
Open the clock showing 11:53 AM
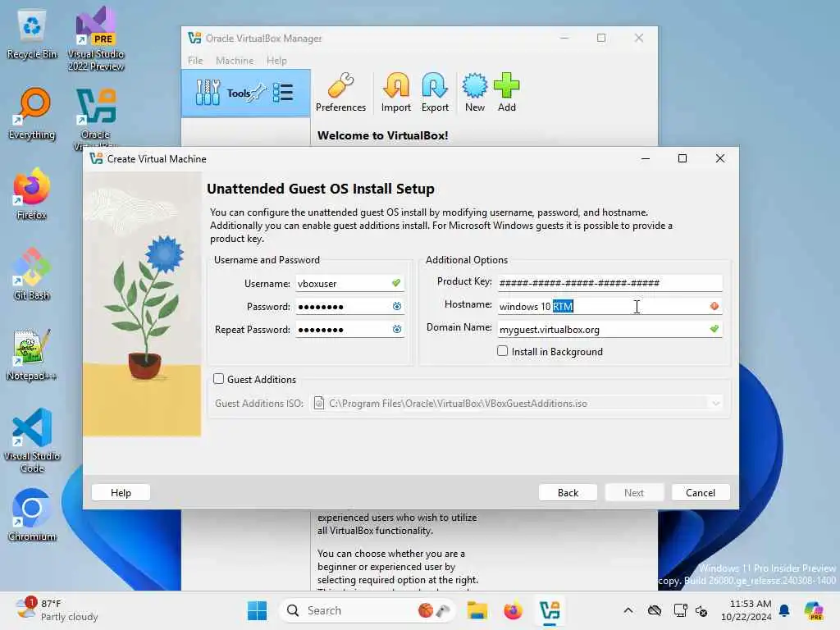click(746, 610)
